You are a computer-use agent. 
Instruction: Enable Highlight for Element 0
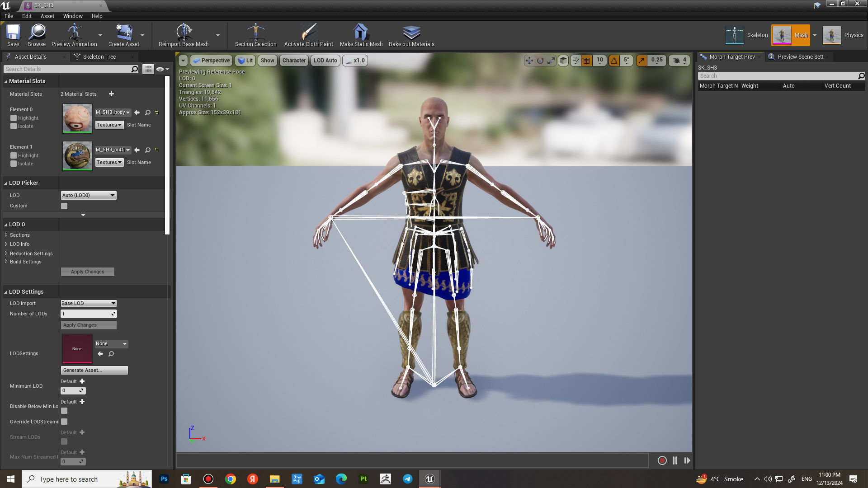(14, 118)
